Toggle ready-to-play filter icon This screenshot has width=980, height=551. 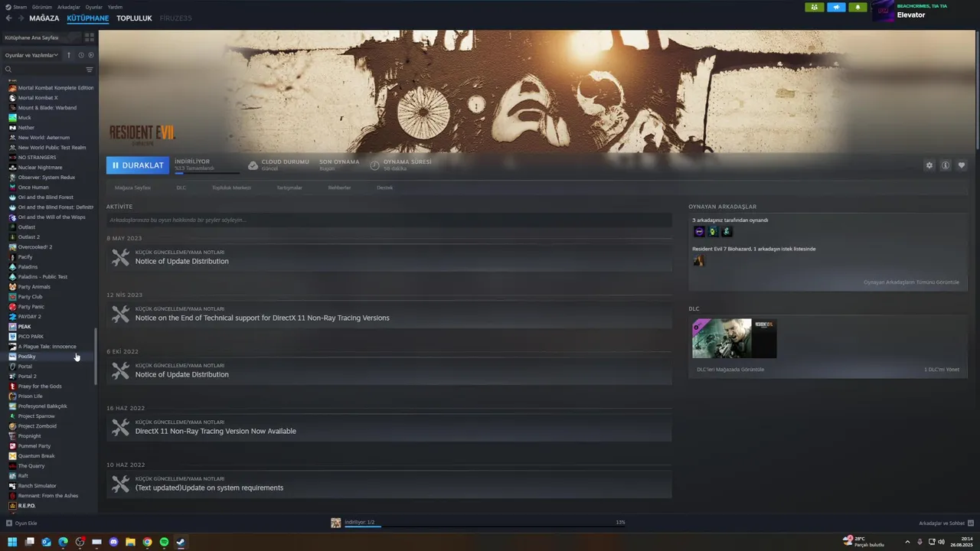coord(91,55)
